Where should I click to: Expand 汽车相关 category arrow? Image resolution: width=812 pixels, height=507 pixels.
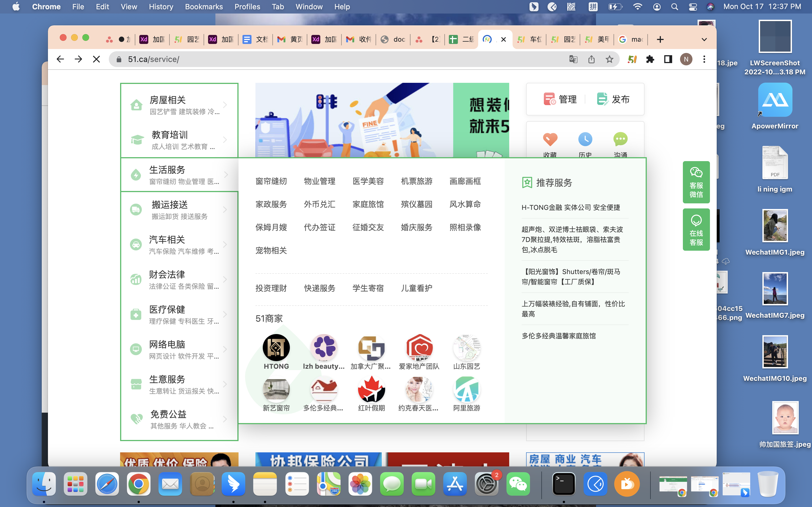[x=225, y=244]
